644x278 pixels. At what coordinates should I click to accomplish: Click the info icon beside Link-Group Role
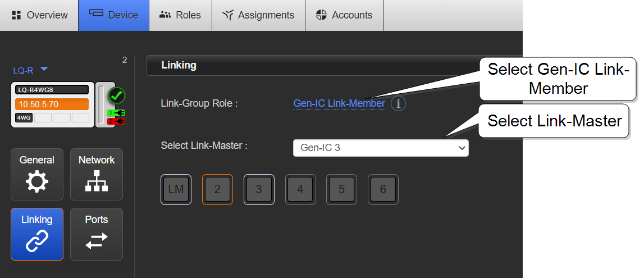(x=398, y=103)
